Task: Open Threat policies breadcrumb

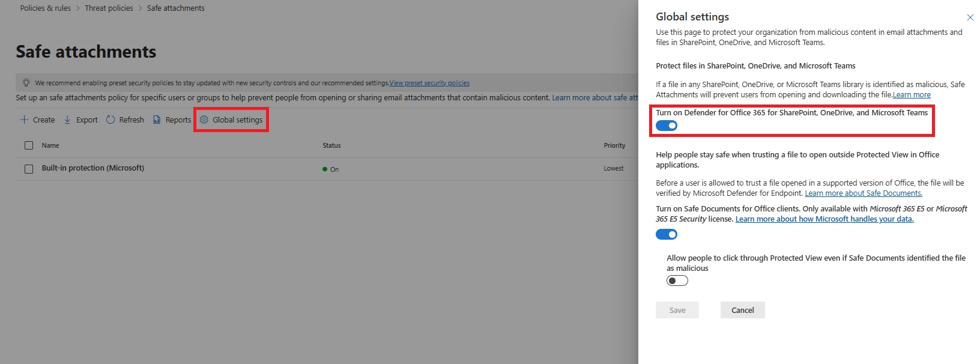Action: 109,8
